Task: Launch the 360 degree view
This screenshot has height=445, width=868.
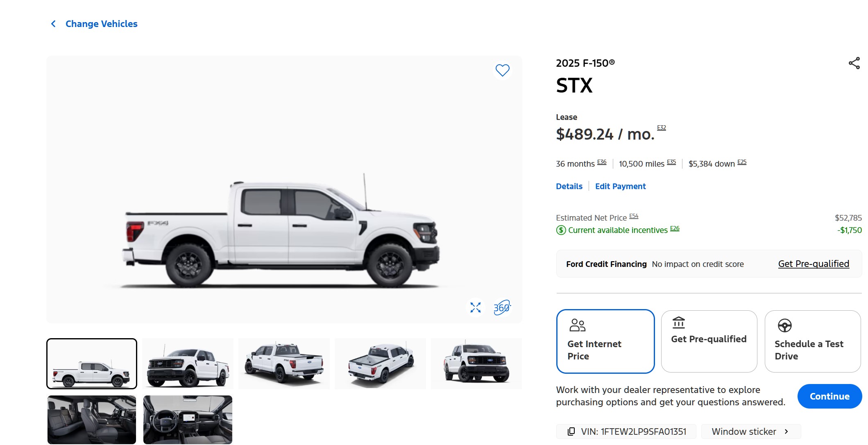Action: pos(502,307)
